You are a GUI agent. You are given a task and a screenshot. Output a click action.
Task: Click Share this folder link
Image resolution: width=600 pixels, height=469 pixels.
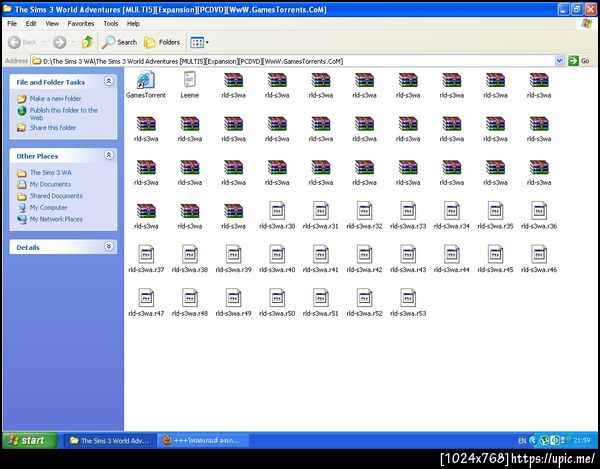click(46, 128)
